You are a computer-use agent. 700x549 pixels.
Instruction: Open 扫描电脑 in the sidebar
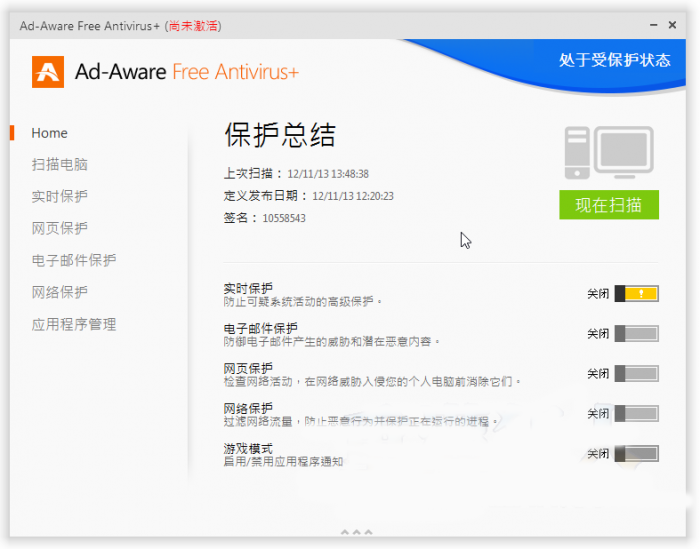tap(59, 165)
